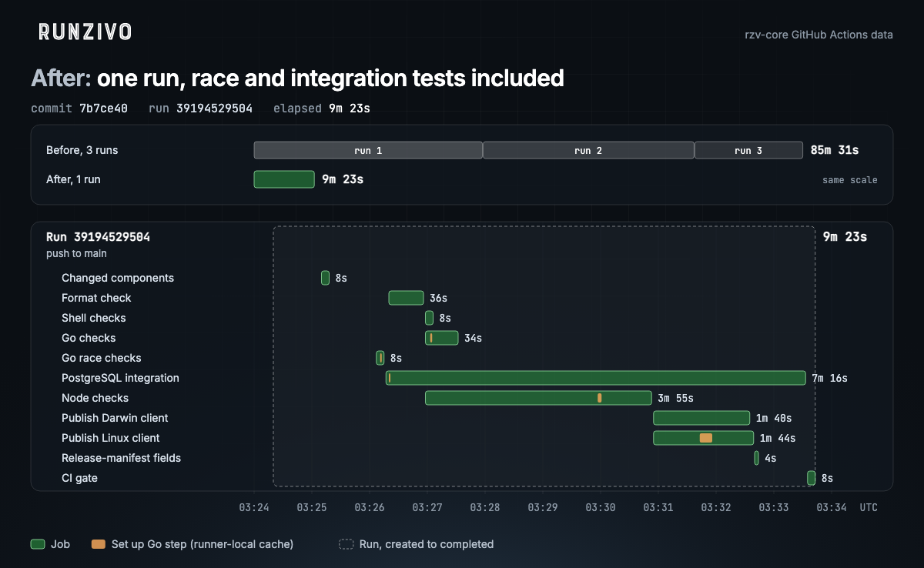Screen dimensions: 924x568
Task: Click the Publish Linux client job bar
Action: (x=704, y=438)
